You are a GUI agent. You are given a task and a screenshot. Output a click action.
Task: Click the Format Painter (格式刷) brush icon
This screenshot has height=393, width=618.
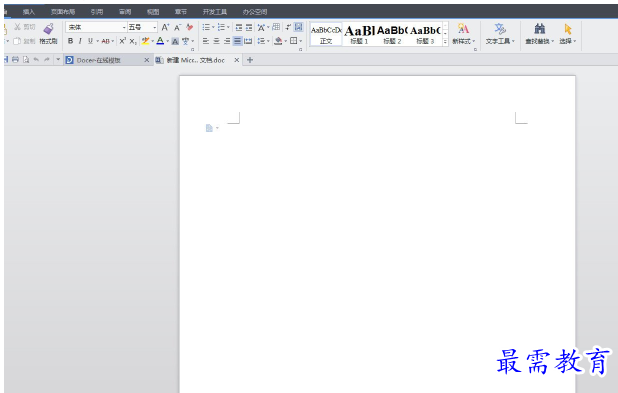click(48, 29)
